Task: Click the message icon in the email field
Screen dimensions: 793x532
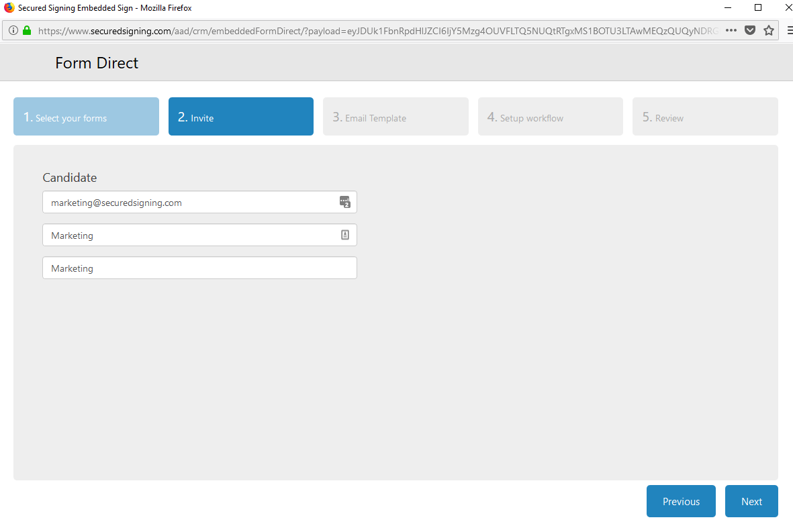Action: [x=344, y=202]
